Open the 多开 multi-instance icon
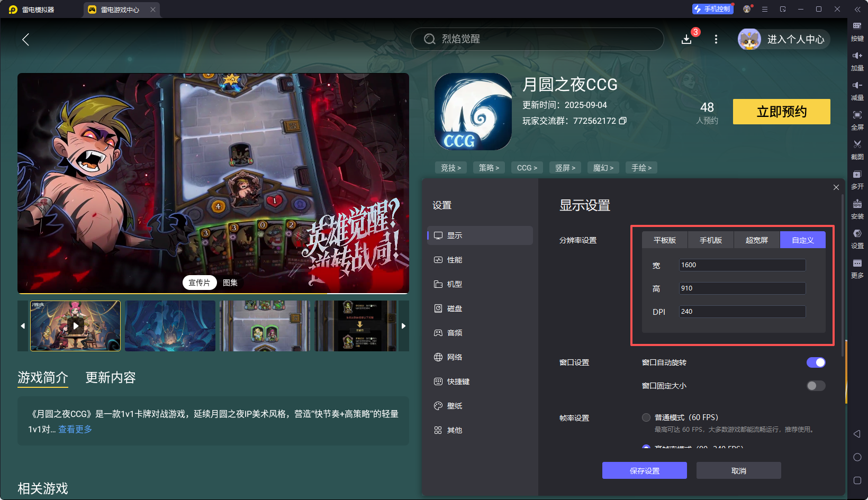Screen dimensions: 868x500 click(857, 180)
